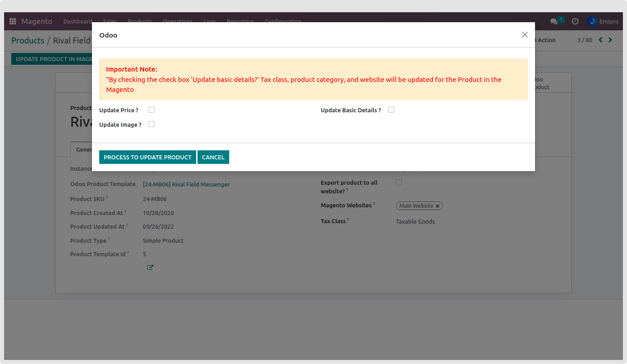Open the Rival Field Messenger template link

pyautogui.click(x=186, y=184)
